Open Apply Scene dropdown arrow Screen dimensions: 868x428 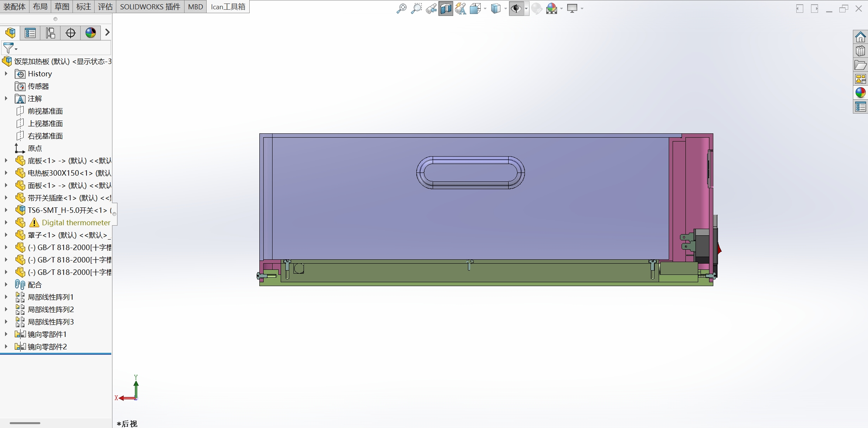(x=561, y=9)
